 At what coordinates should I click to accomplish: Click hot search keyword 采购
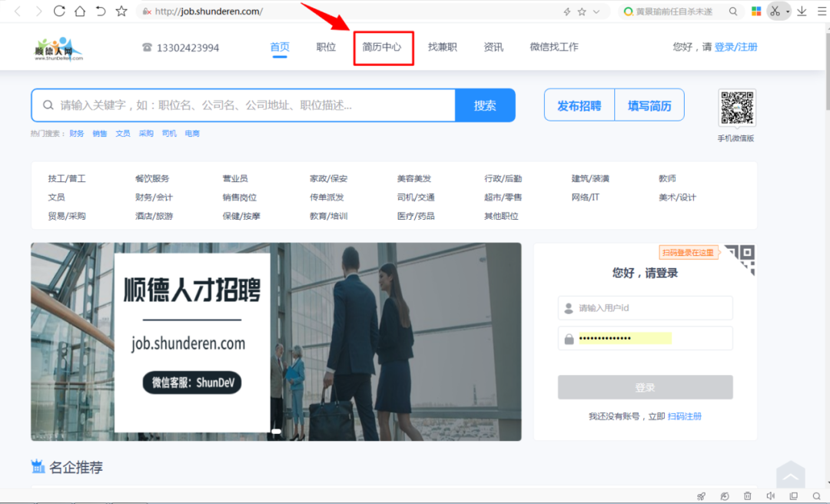click(146, 134)
